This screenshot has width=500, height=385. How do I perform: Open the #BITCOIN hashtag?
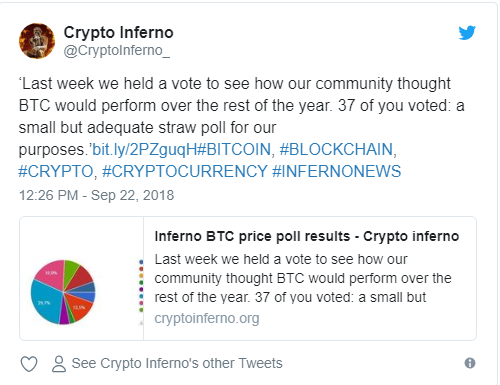[x=234, y=149]
